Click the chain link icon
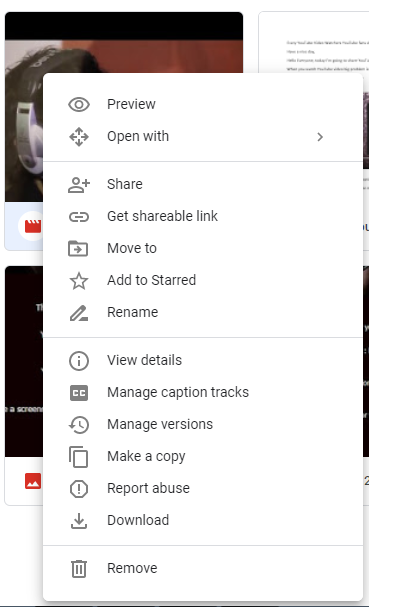 click(79, 217)
